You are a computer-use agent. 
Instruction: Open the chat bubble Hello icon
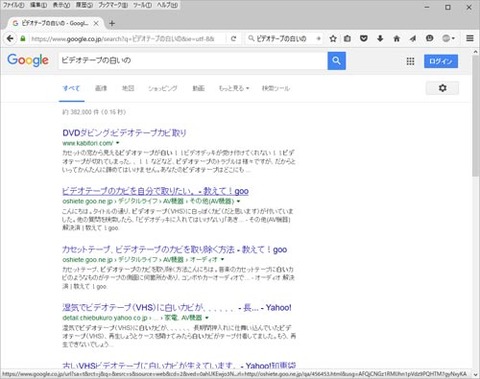[x=430, y=39]
